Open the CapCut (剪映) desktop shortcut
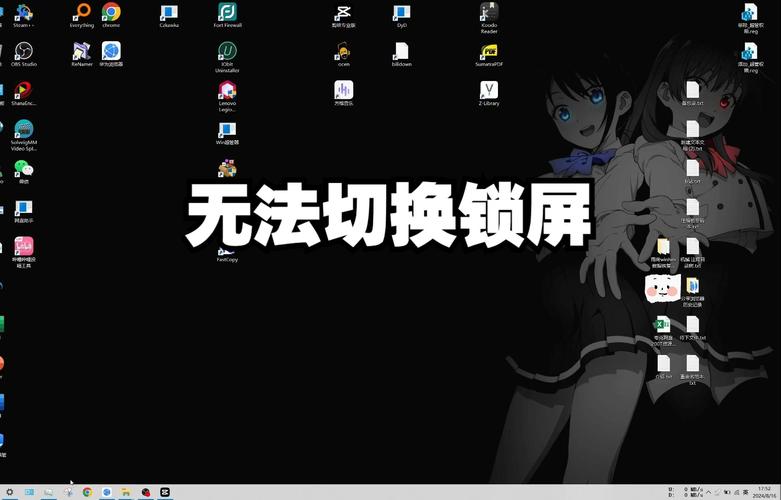 tap(343, 16)
